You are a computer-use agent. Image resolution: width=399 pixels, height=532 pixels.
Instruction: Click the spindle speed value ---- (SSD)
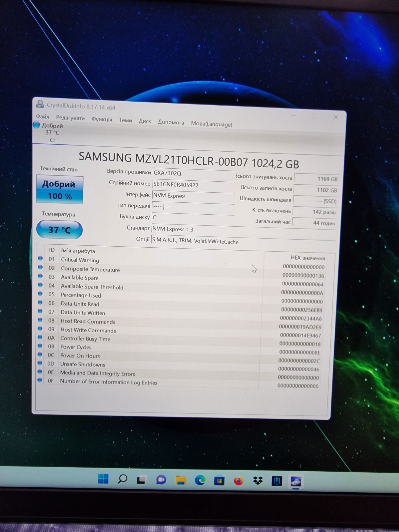click(315, 201)
